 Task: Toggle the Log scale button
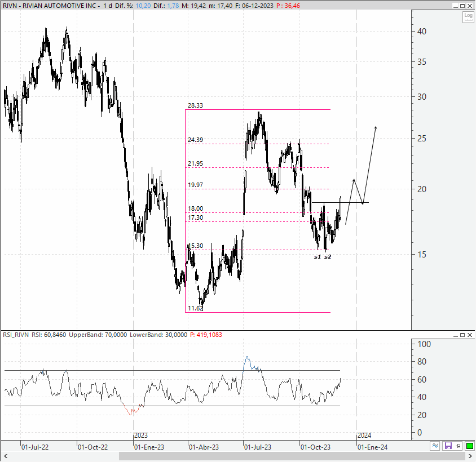468,17
